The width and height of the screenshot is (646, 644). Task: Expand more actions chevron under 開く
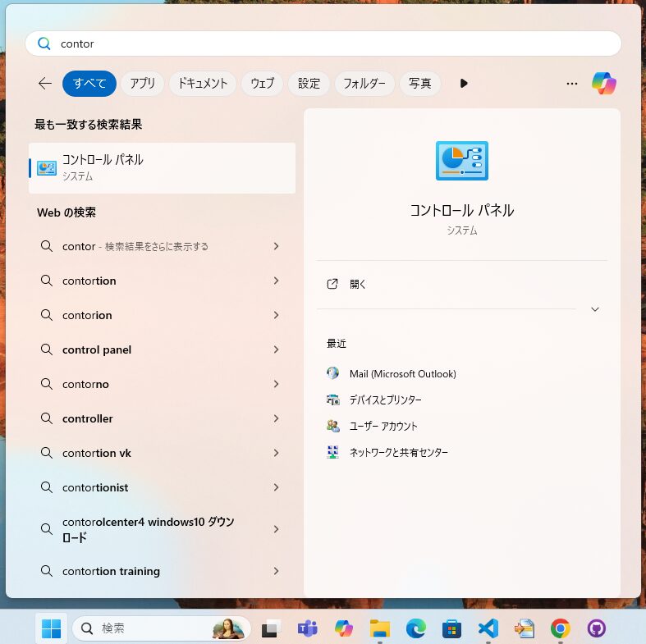(x=595, y=309)
